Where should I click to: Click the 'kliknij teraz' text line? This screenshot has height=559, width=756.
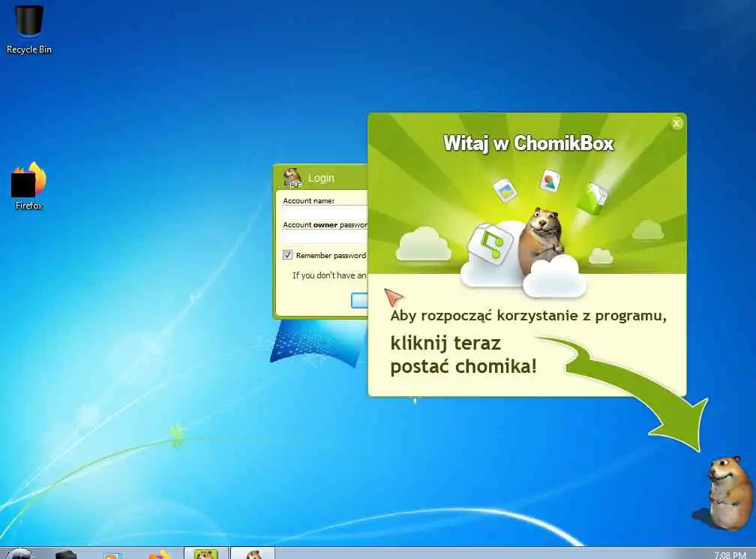point(445,344)
